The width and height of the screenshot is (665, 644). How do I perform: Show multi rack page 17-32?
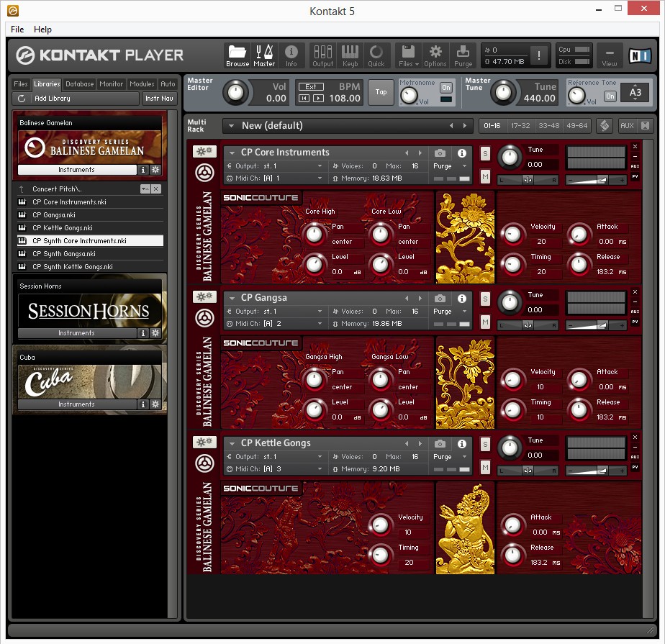(x=520, y=126)
